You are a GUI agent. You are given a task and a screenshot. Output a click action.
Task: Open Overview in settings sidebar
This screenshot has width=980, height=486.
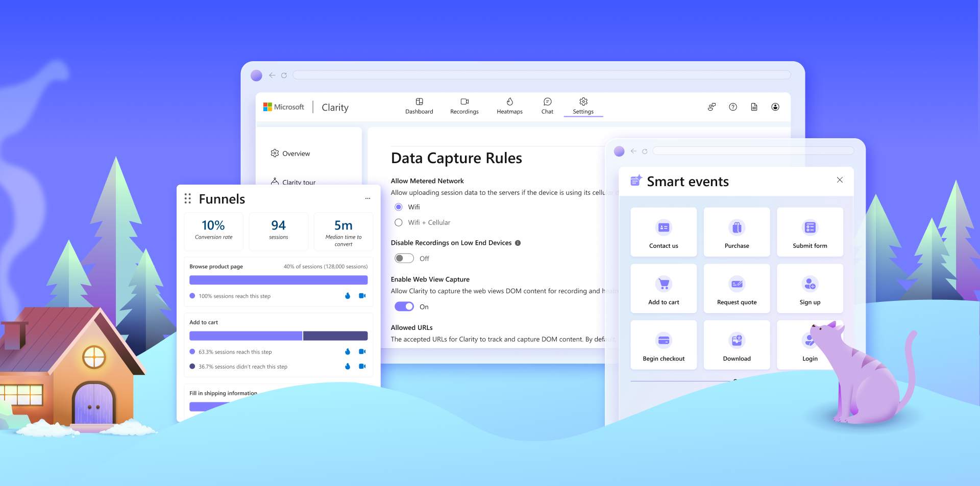click(290, 154)
